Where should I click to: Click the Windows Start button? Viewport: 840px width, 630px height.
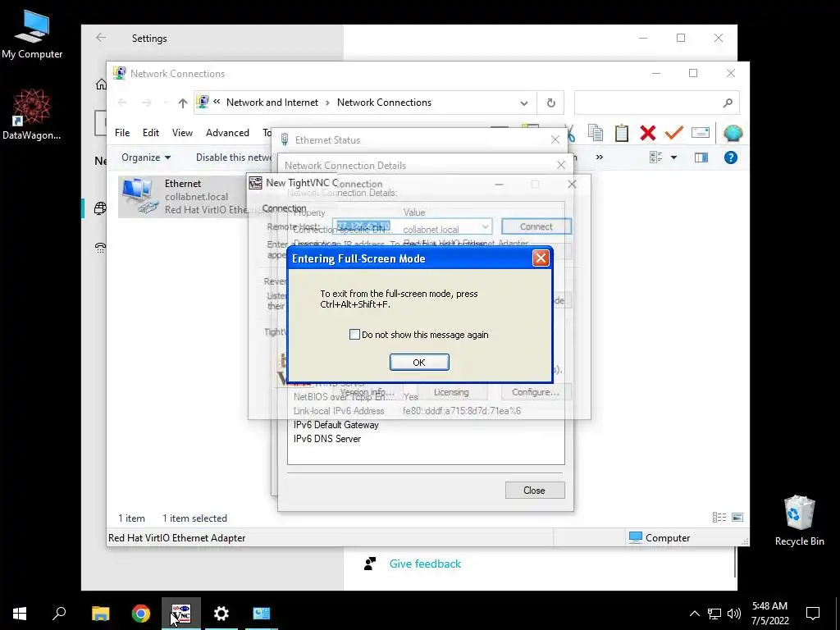tap(20, 614)
